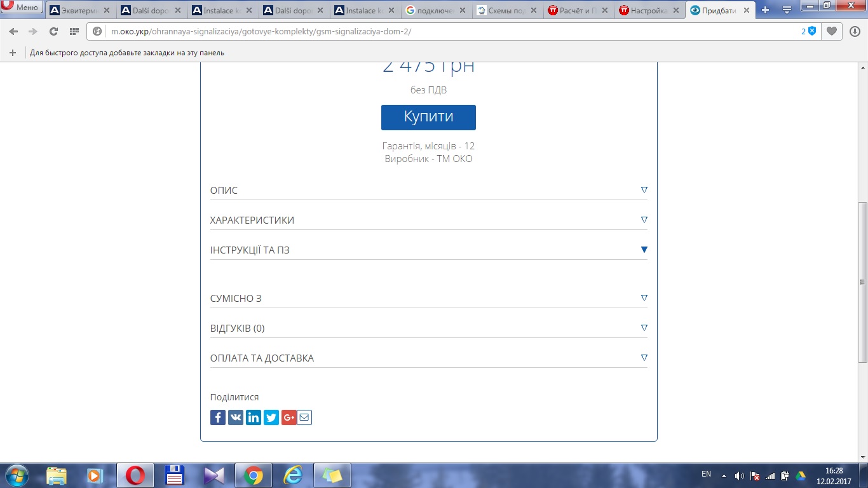Click the browser reload button
The width and height of the screenshot is (868, 488).
(x=53, y=31)
